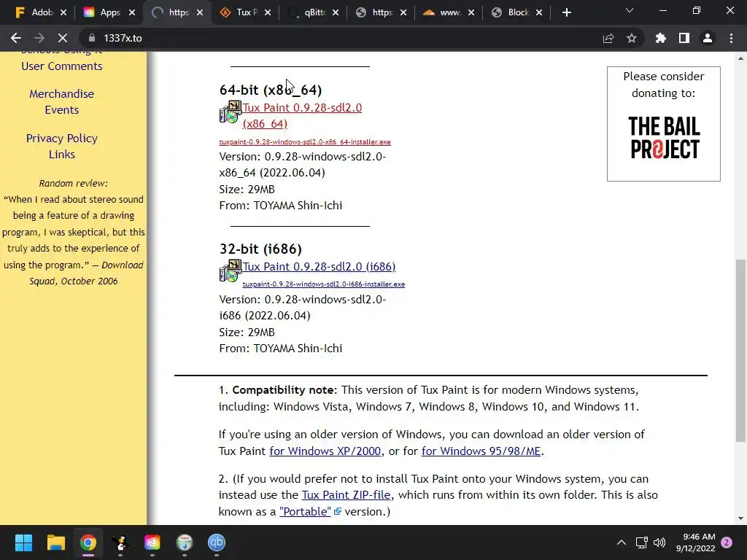The height and width of the screenshot is (560, 747).
Task: Open the installer disc taskbar icon
Action: [x=185, y=542]
